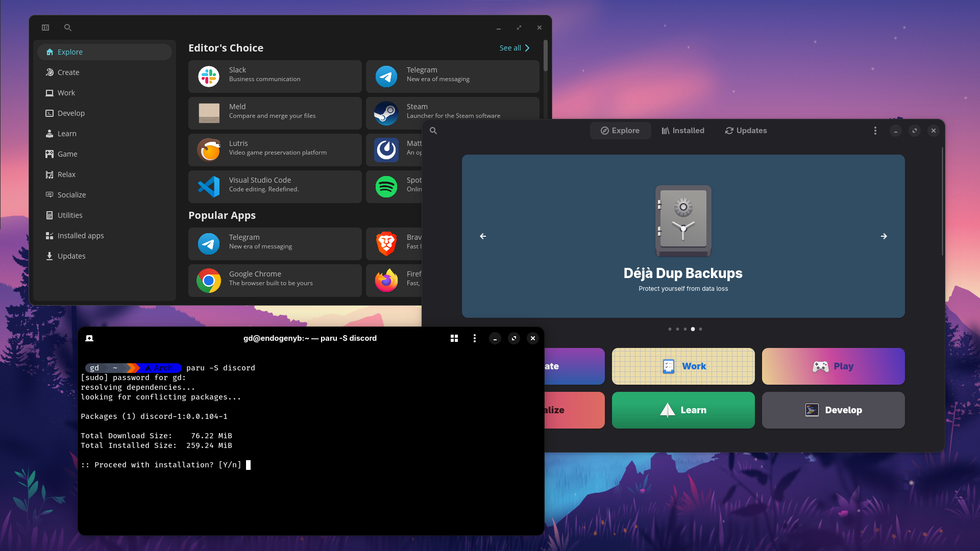This screenshot has width=980, height=551.
Task: Open the terminal tab overview grid
Action: click(x=454, y=338)
